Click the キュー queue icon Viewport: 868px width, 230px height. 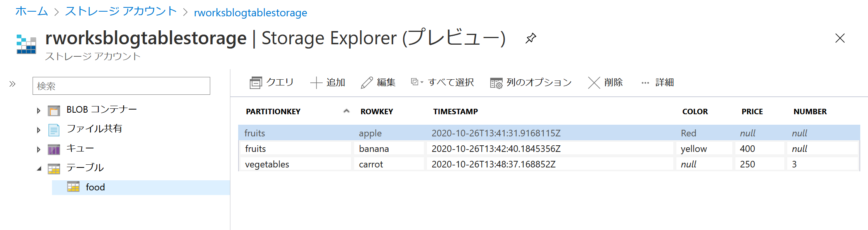pos(54,149)
